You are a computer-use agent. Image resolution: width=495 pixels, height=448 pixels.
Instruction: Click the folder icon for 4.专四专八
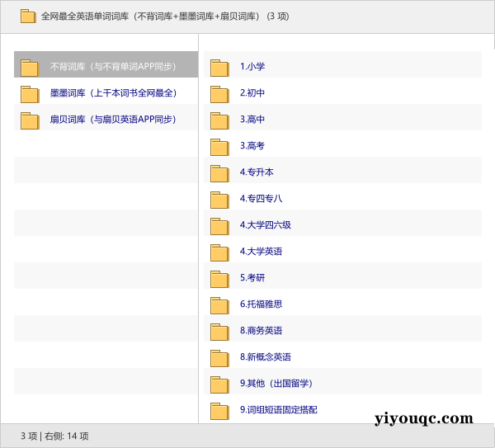tap(219, 200)
